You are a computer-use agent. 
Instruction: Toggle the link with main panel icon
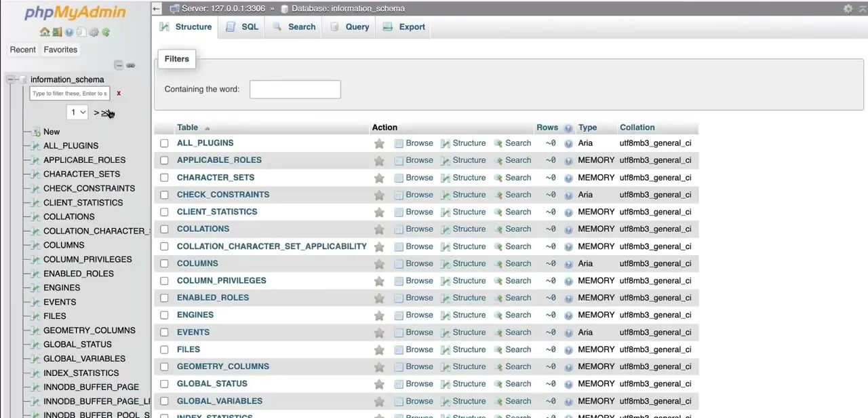tap(131, 65)
